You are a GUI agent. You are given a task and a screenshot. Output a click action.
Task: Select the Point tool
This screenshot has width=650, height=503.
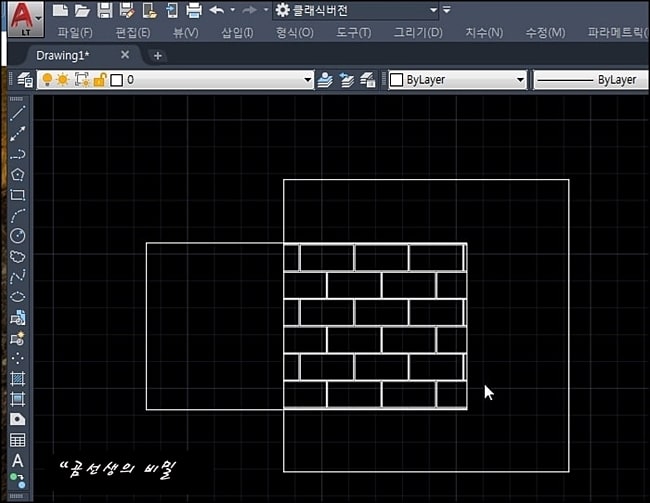(x=17, y=358)
